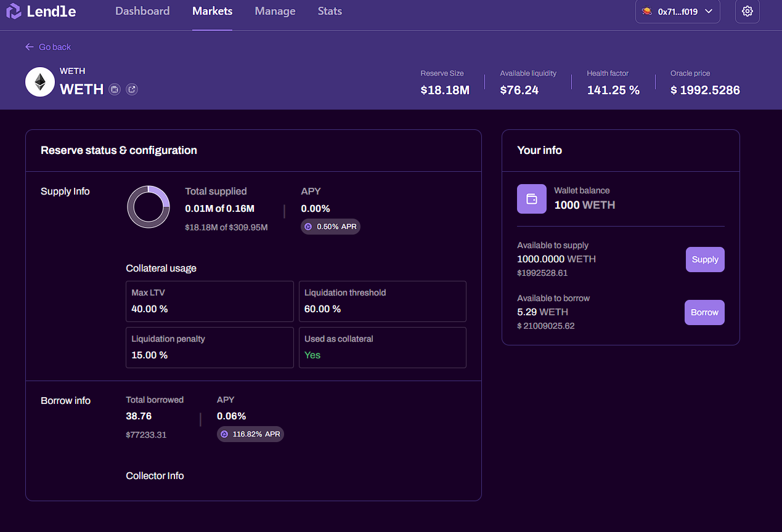Open settings via the gear icon
782x532 pixels.
point(747,12)
